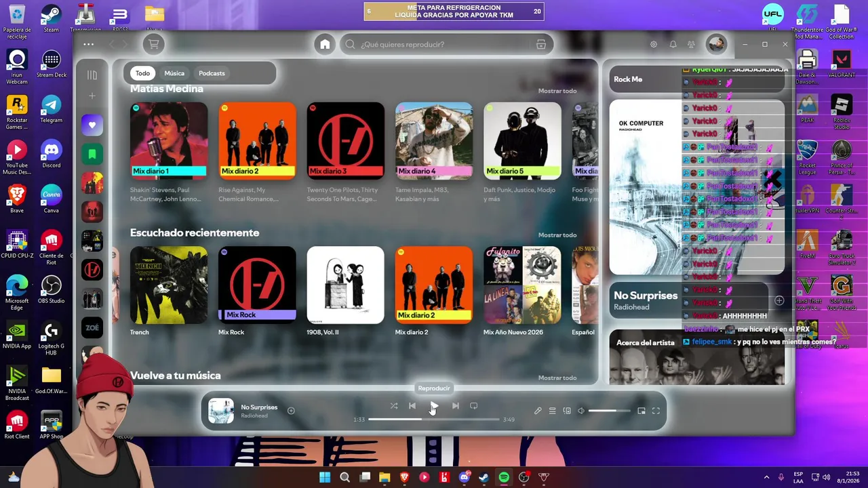Toggle the lyrics microphone icon
This screenshot has height=488, width=868.
click(x=538, y=411)
